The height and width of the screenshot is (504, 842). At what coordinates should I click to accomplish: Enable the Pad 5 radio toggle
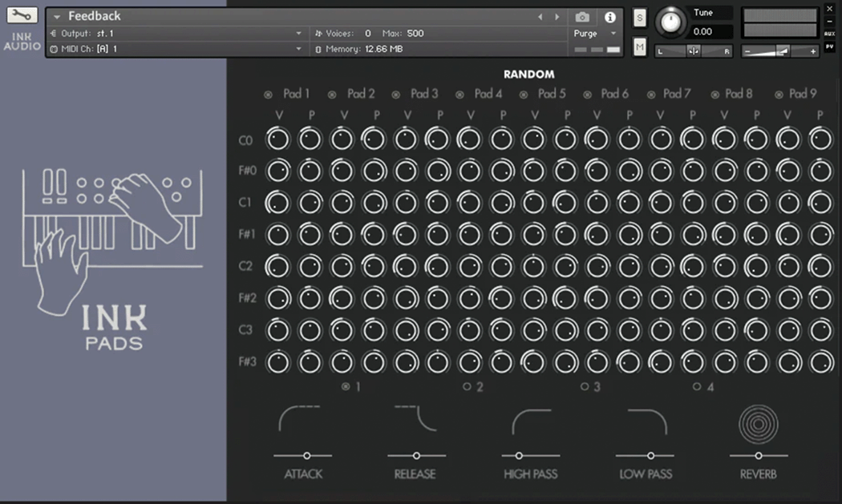524,95
